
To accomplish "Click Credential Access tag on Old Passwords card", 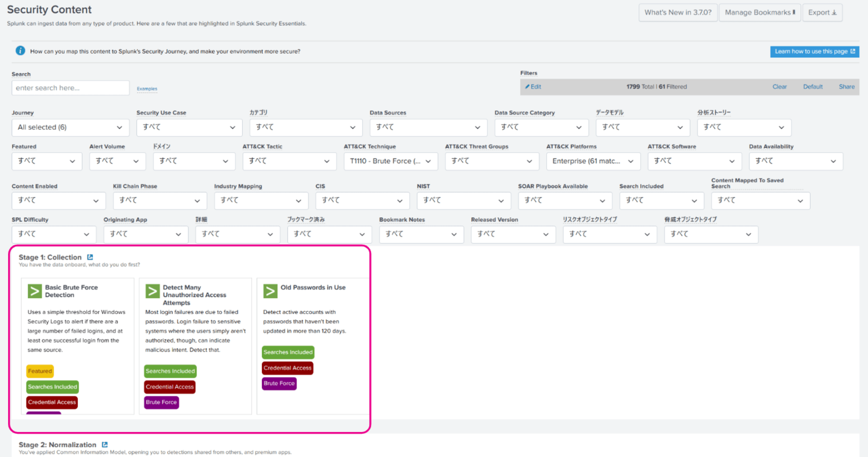I will (287, 368).
